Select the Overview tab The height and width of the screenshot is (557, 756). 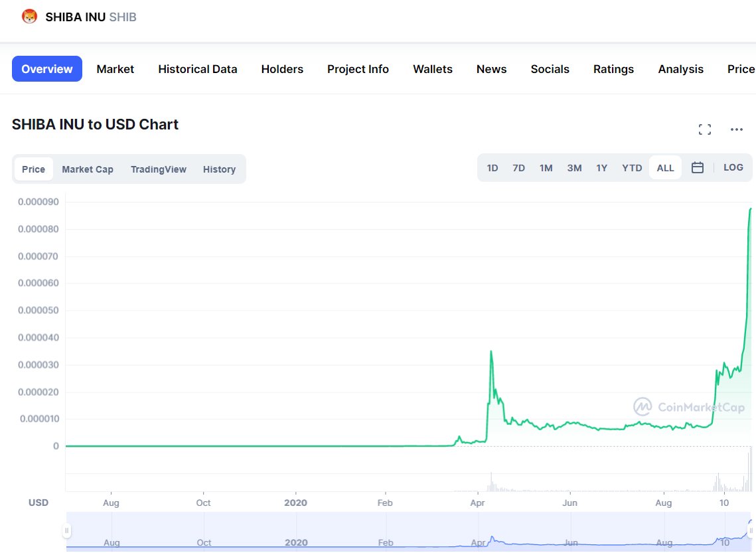[46, 69]
